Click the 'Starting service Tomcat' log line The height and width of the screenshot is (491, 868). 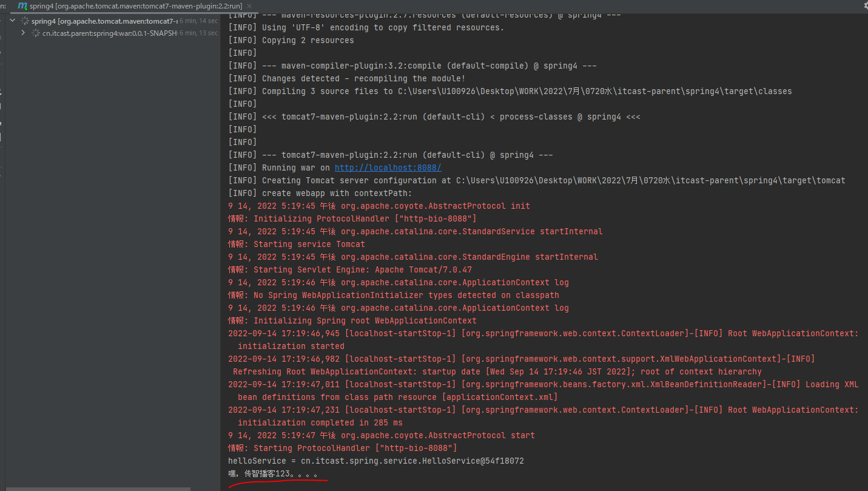297,244
